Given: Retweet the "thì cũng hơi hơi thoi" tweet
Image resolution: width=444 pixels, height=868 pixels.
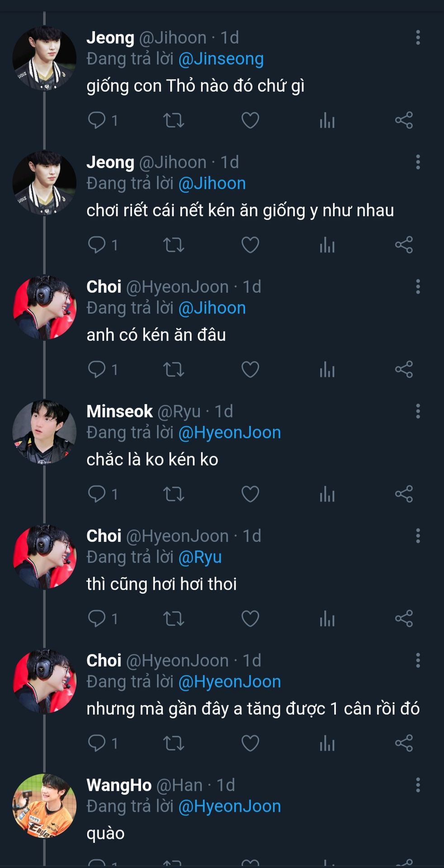Looking at the screenshot, I should click(x=174, y=618).
